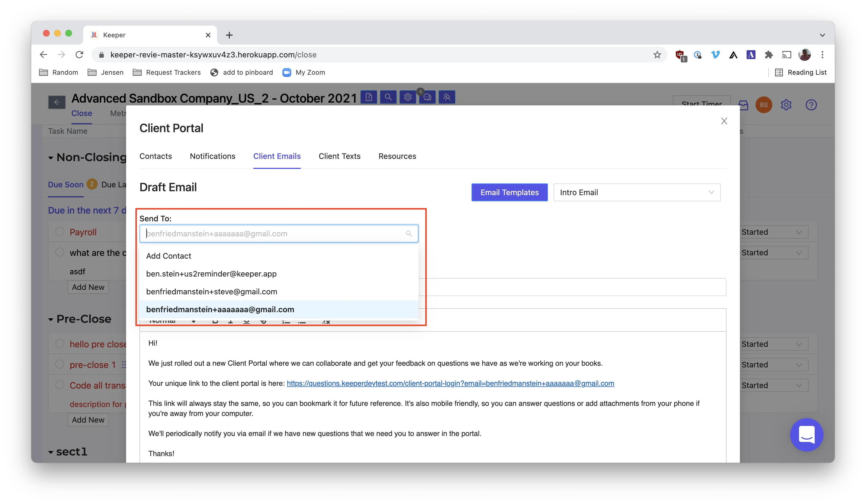Switch to the Notifications tab
The width and height of the screenshot is (866, 504).
(212, 156)
